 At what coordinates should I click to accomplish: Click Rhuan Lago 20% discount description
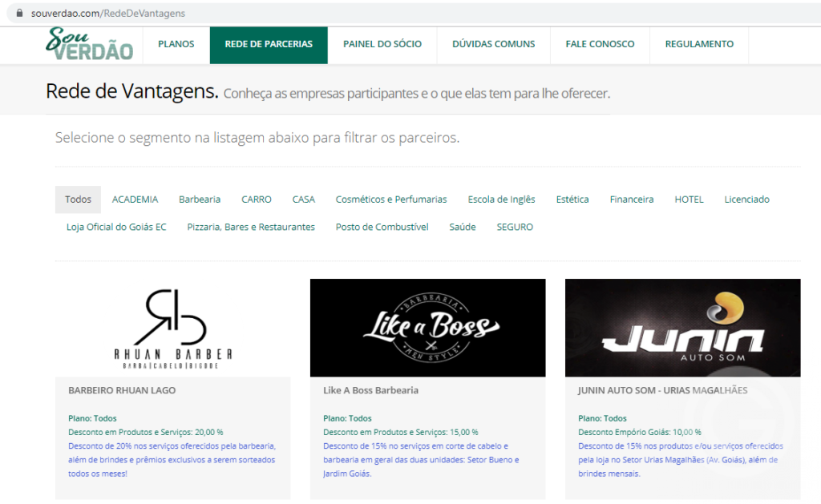tap(172, 460)
